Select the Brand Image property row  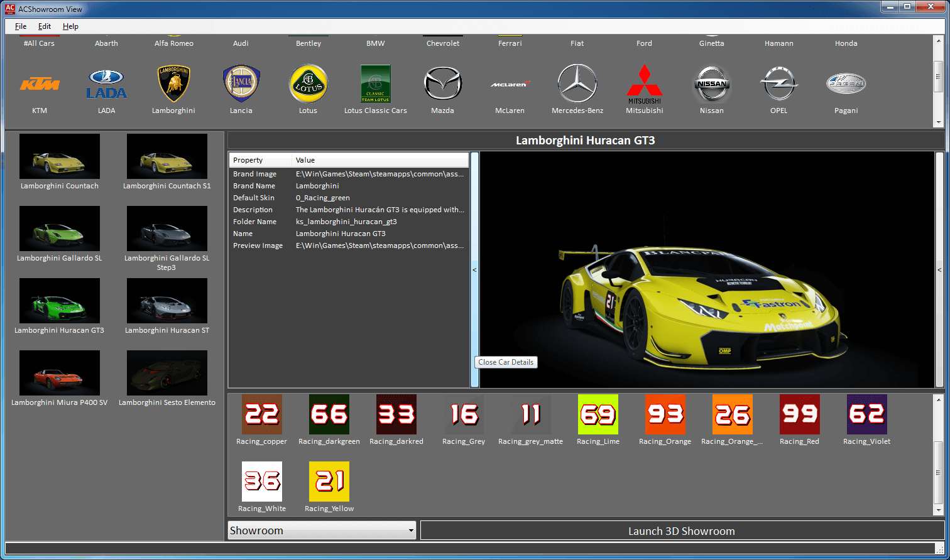349,174
